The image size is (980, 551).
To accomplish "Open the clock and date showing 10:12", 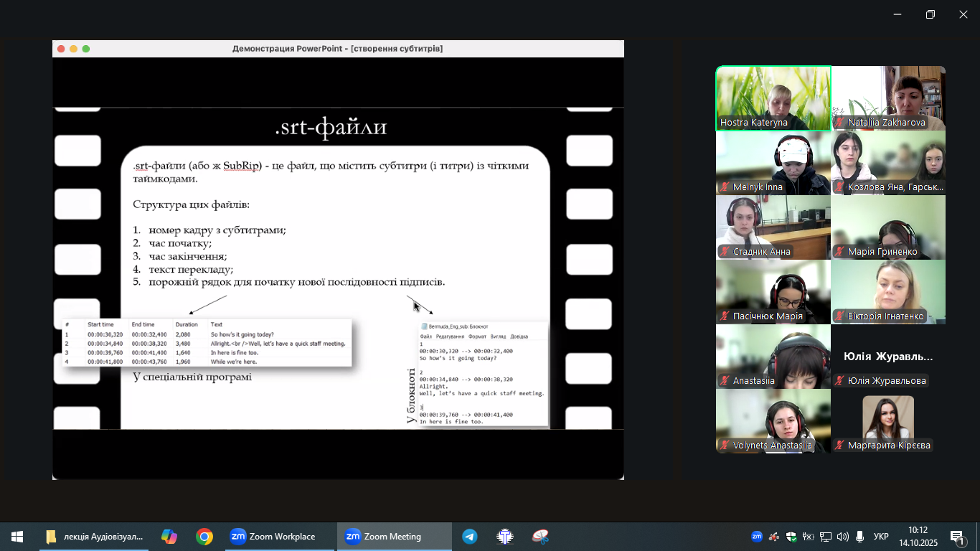I will click(x=918, y=537).
